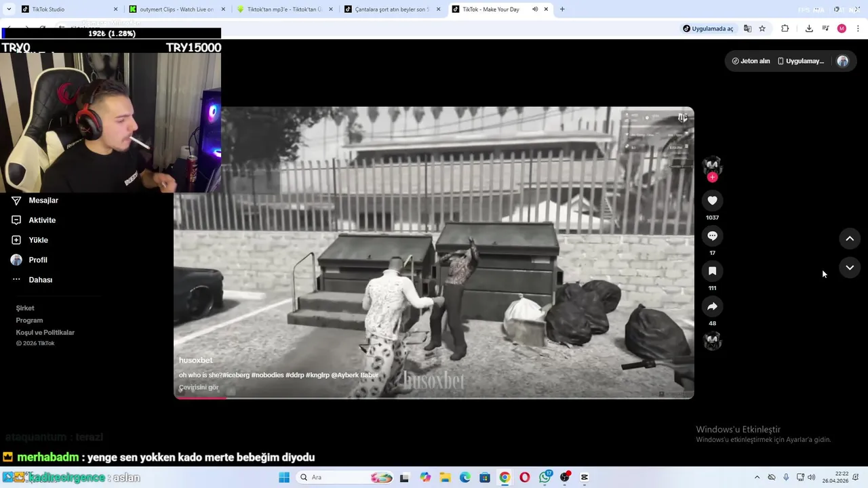Click the video to pause playback
The height and width of the screenshot is (488, 868).
click(434, 252)
